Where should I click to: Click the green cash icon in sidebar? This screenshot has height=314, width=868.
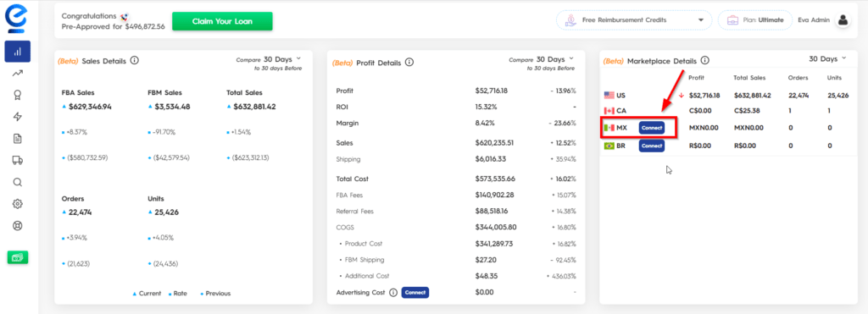point(17,257)
